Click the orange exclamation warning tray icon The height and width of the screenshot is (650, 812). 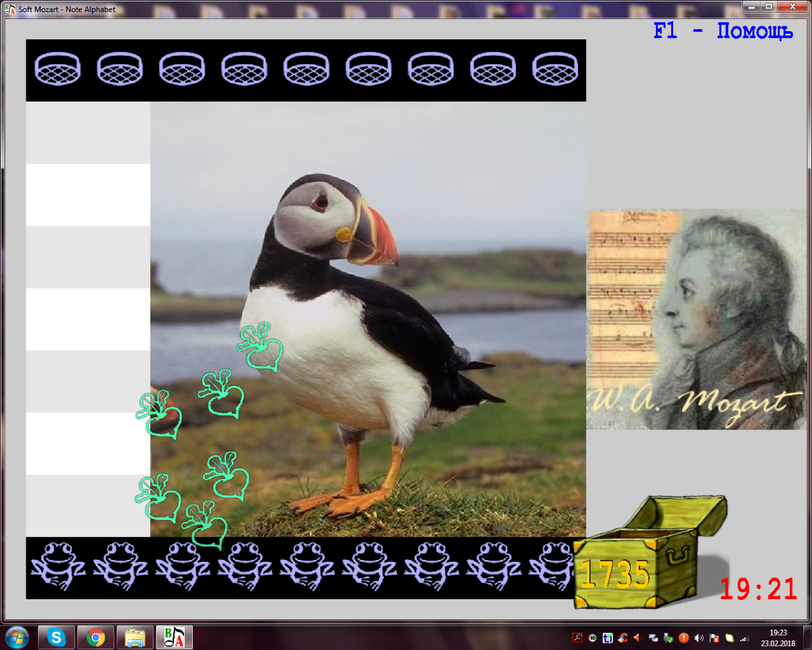click(x=683, y=638)
